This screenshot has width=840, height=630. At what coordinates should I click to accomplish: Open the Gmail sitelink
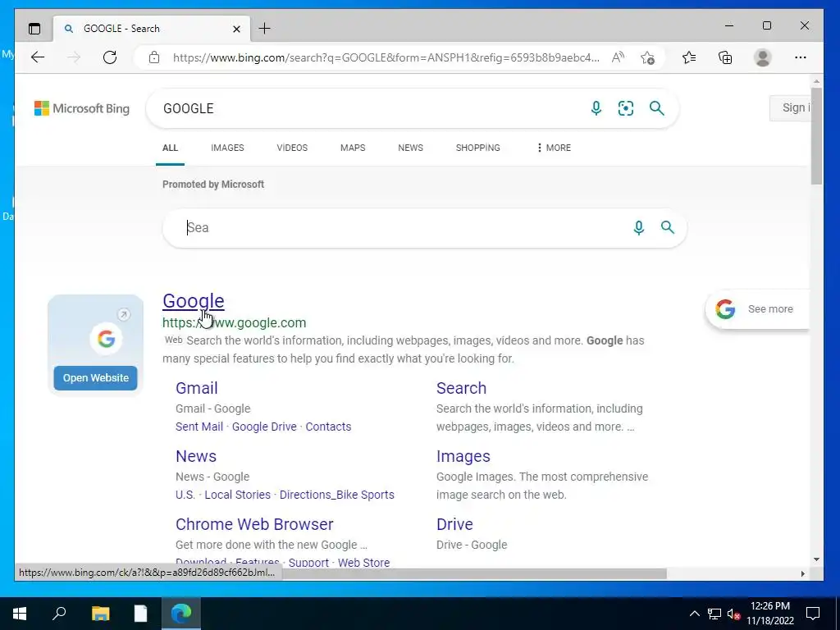197,388
